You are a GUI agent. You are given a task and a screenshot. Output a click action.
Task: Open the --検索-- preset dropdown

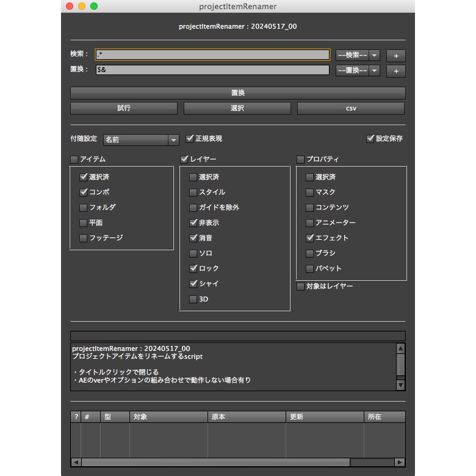358,56
